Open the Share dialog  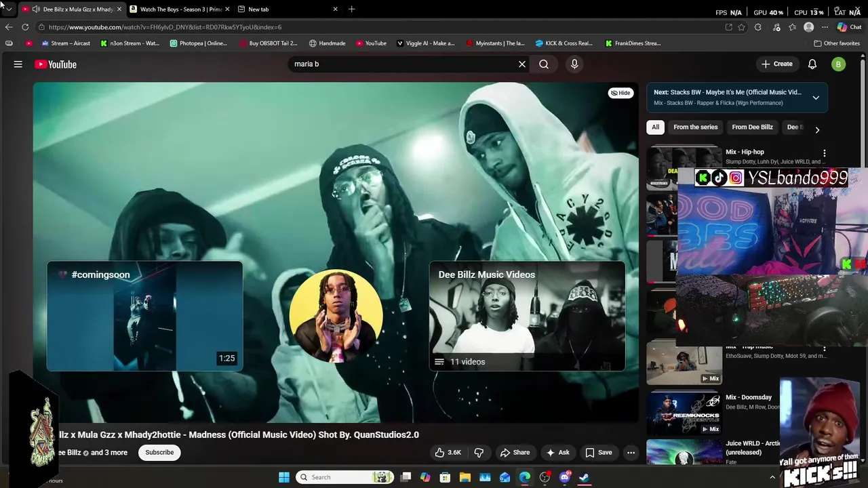(x=515, y=453)
